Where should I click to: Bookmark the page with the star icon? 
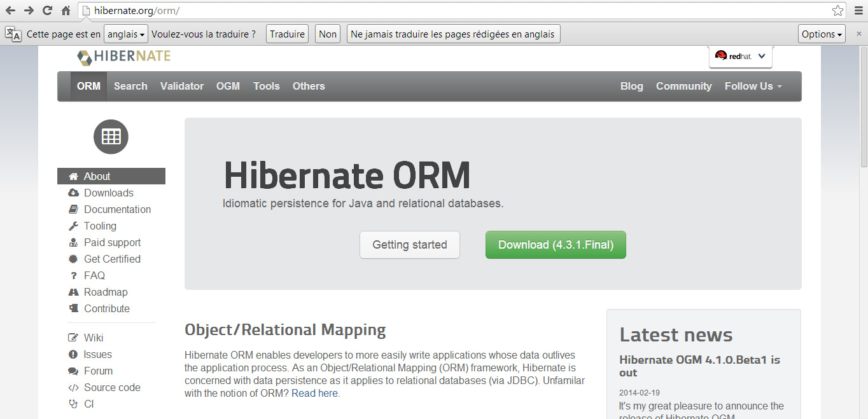pyautogui.click(x=838, y=10)
